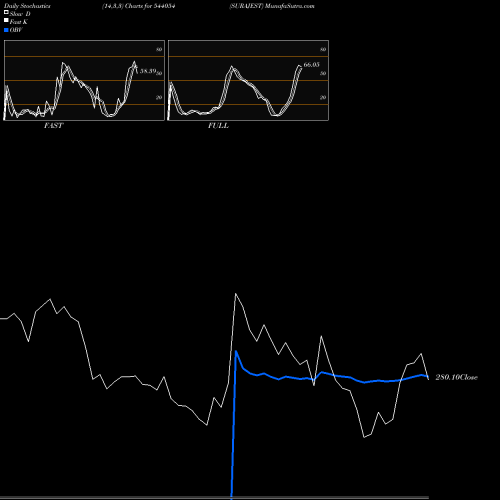Click the Fast K legend swatch
Image resolution: width=500 pixels, height=500 pixels.
point(6,21)
